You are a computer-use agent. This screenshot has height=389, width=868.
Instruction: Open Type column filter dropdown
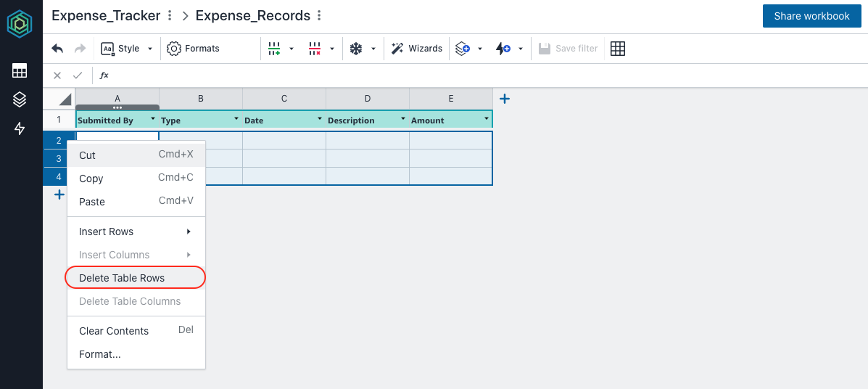[236, 119]
